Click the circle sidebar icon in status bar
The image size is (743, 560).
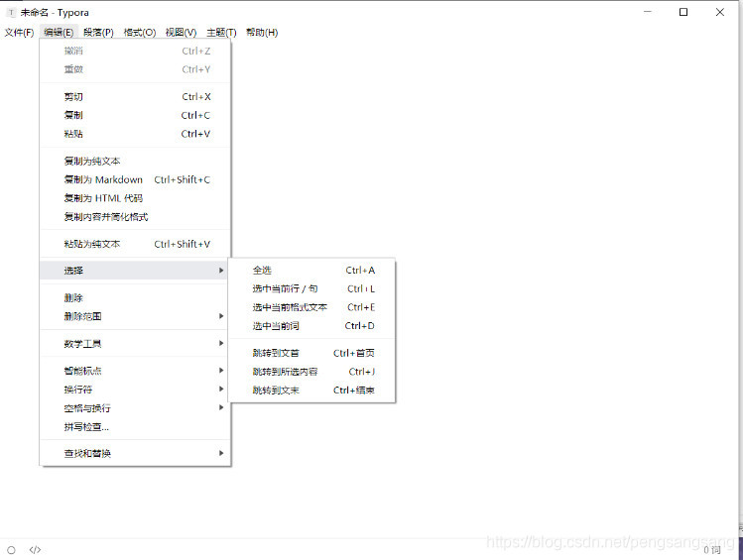[x=11, y=550]
